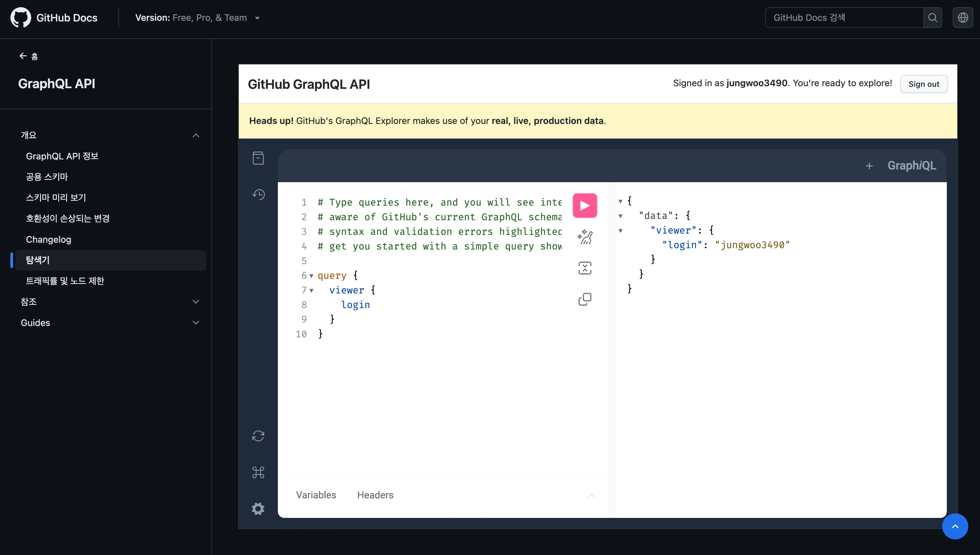
Task: Go back home via the arrow link
Action: 29,56
